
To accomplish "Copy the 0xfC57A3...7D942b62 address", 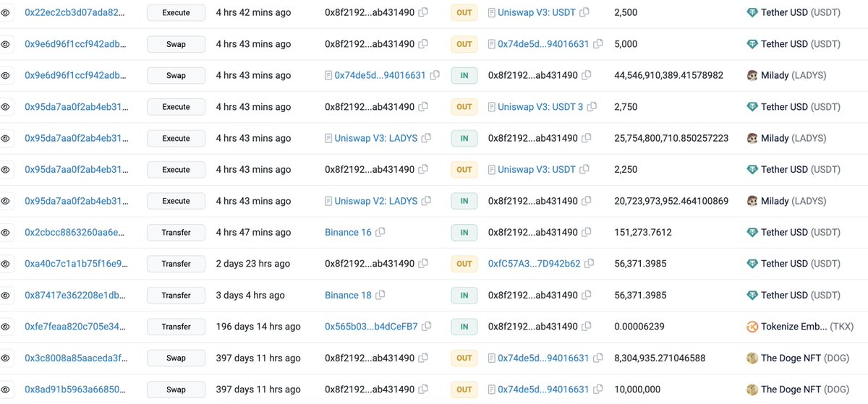I will pos(589,264).
